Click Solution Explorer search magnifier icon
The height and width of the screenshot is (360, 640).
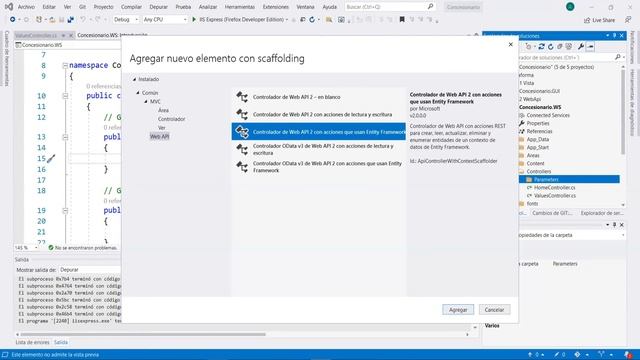point(618,58)
